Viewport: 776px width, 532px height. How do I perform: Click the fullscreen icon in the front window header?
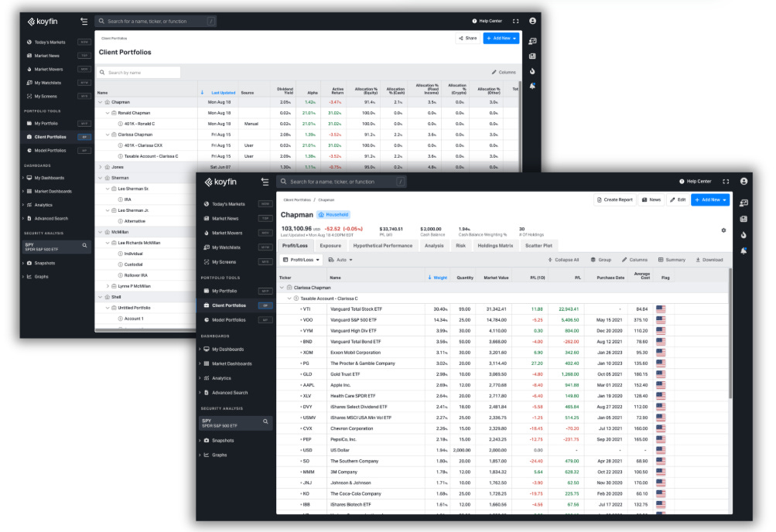tap(726, 182)
